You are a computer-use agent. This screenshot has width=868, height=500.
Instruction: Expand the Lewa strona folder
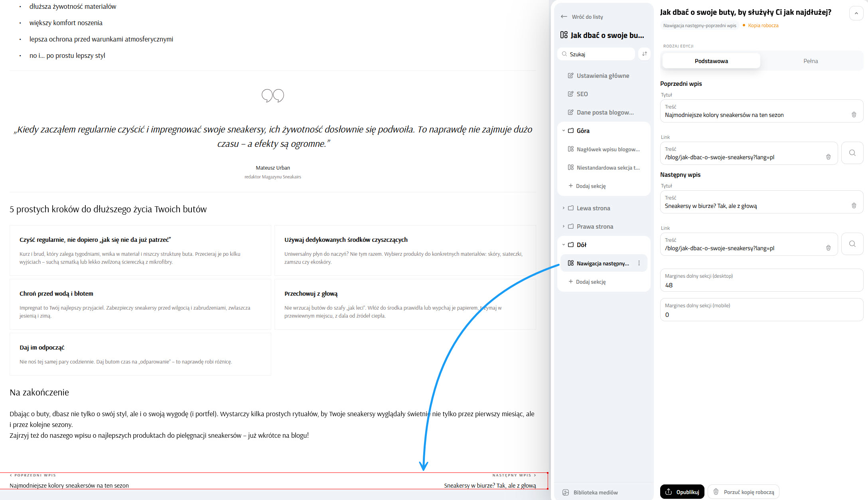[564, 208]
